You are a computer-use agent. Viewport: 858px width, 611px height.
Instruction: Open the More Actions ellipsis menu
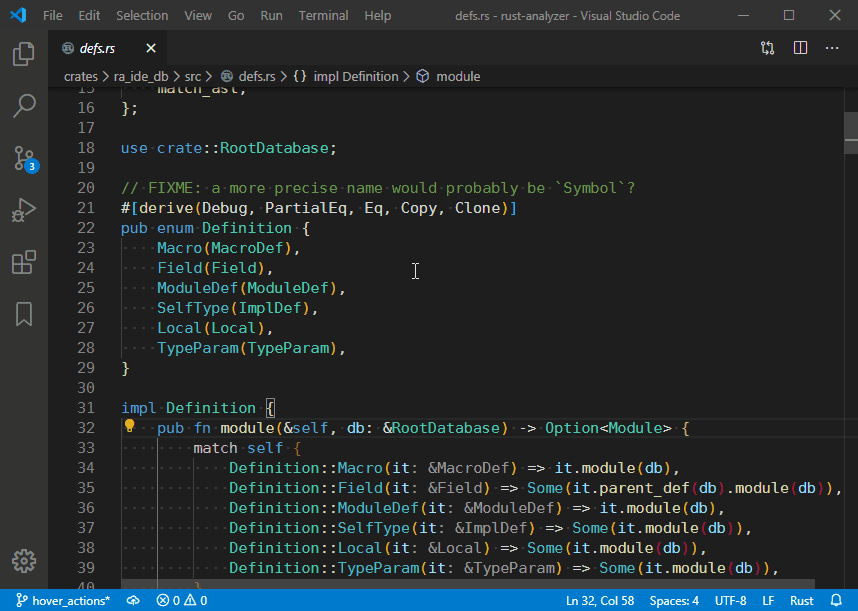832,47
